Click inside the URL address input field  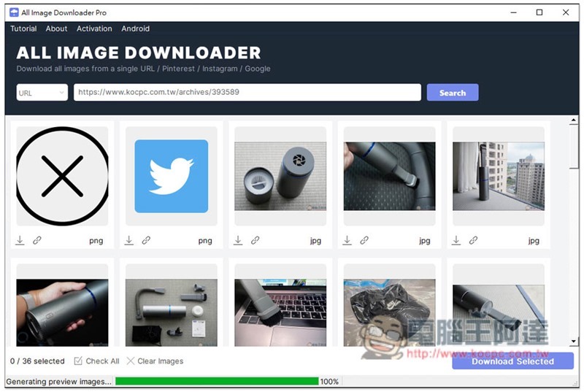pyautogui.click(x=247, y=92)
